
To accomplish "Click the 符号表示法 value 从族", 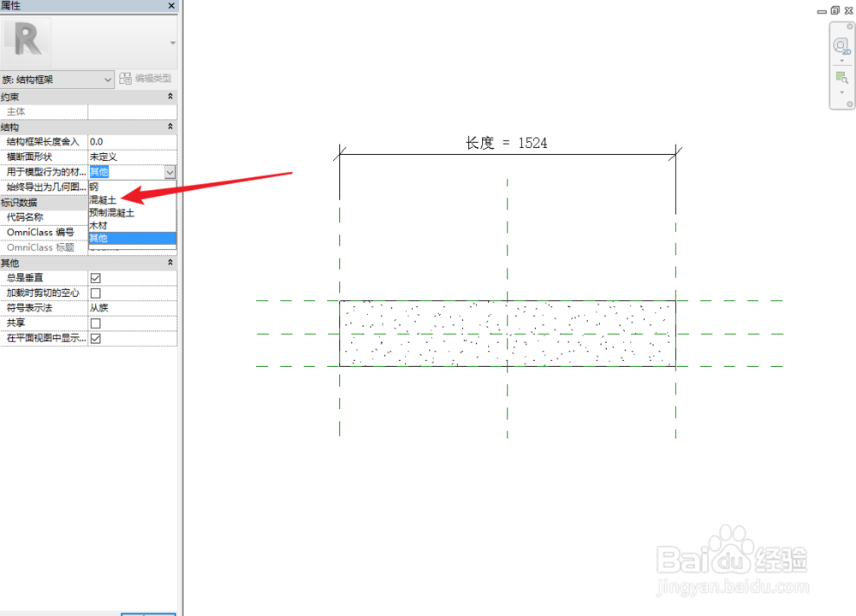I will 133,308.
